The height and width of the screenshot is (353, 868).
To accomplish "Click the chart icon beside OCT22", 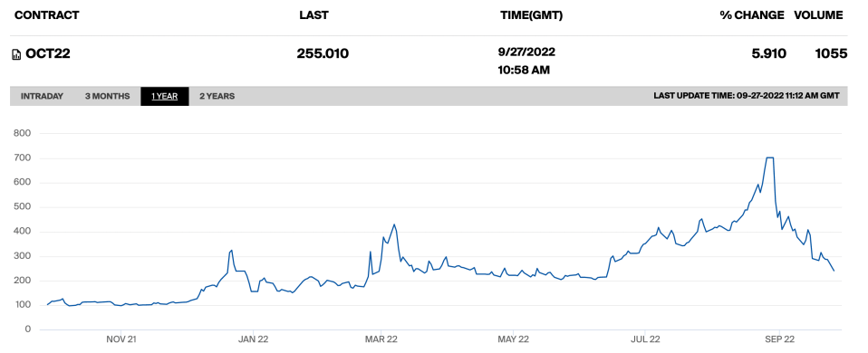I will pos(17,54).
